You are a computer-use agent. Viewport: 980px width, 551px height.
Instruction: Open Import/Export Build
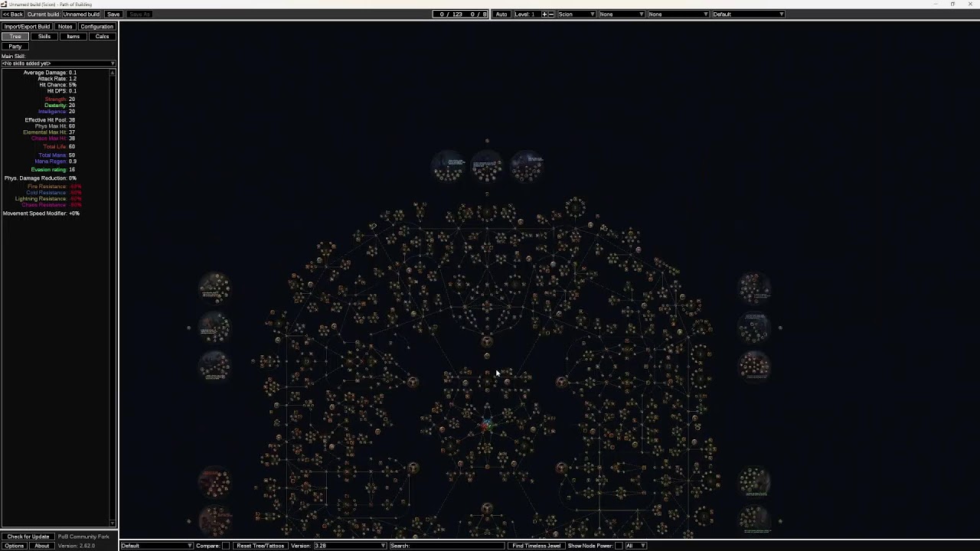(27, 27)
